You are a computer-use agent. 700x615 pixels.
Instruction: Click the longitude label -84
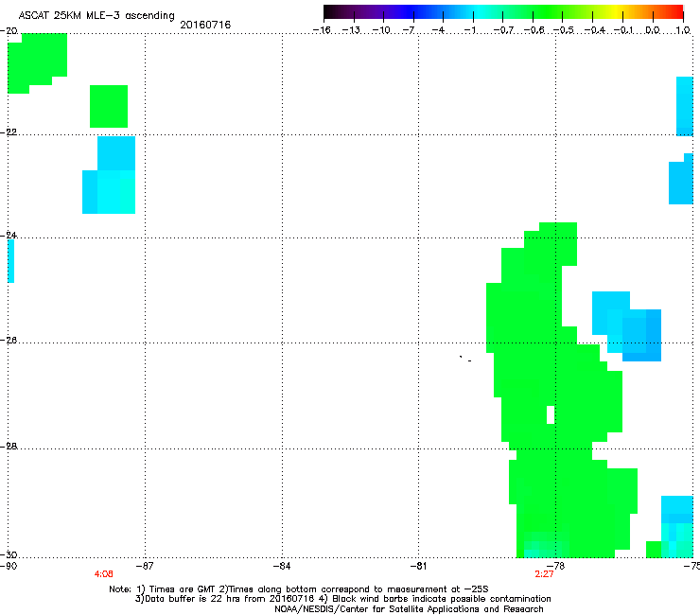point(282,566)
